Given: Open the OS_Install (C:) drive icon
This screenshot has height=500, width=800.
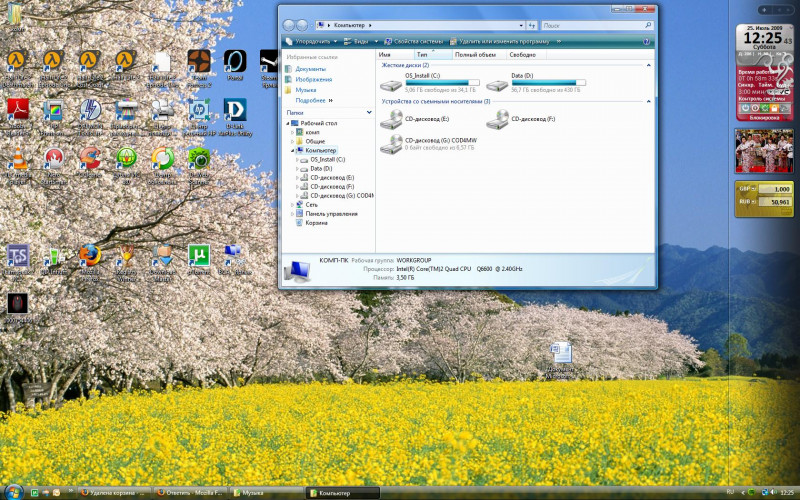Looking at the screenshot, I should pyautogui.click(x=391, y=84).
